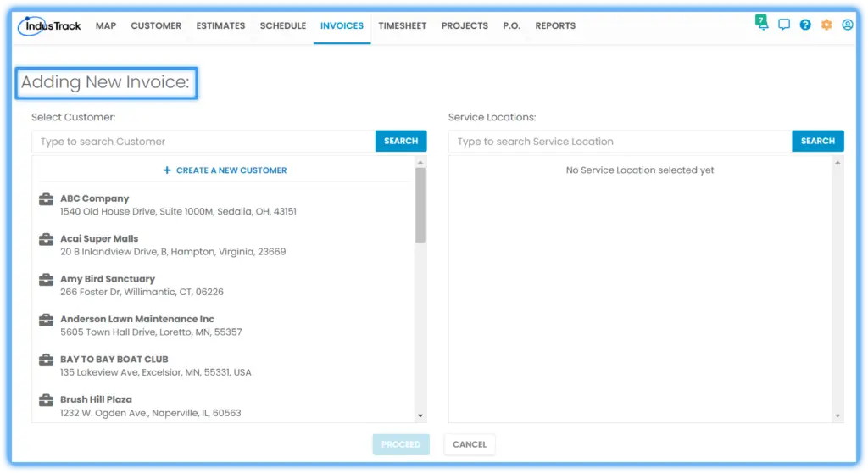
Task: Select the INVOICES tab
Action: 342,25
